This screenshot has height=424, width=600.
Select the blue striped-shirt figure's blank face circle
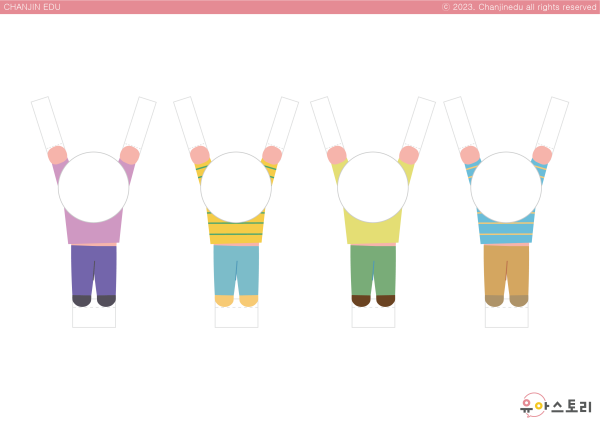pyautogui.click(x=506, y=187)
